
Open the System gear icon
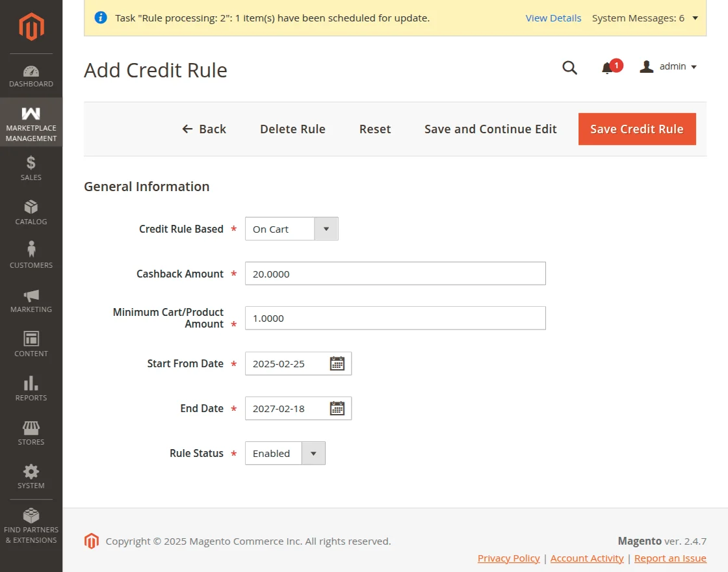(31, 473)
